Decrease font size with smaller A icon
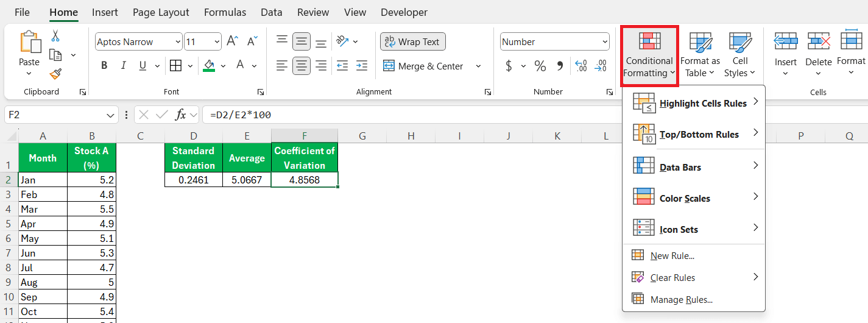This screenshot has height=323, width=868. [x=251, y=41]
